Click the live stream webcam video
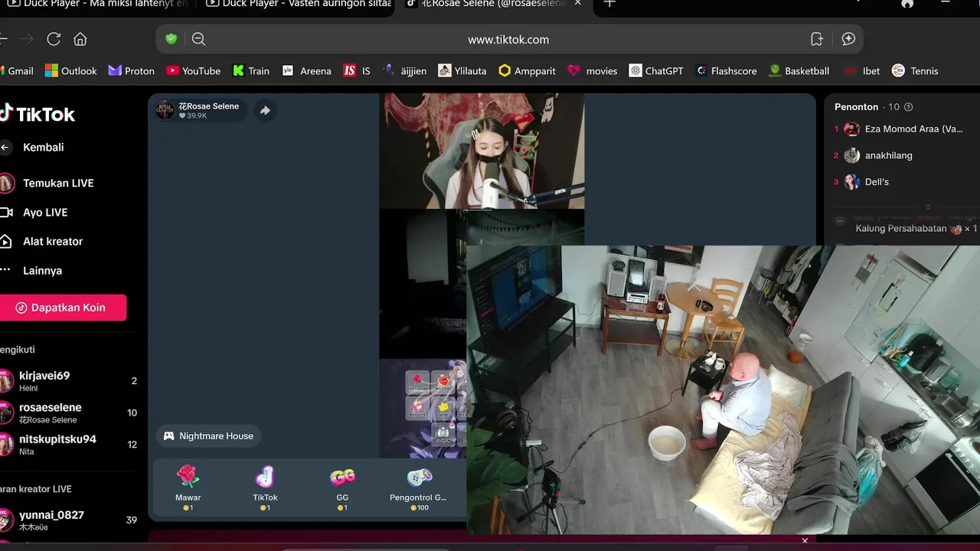Viewport: 980px width, 551px height. [482, 151]
